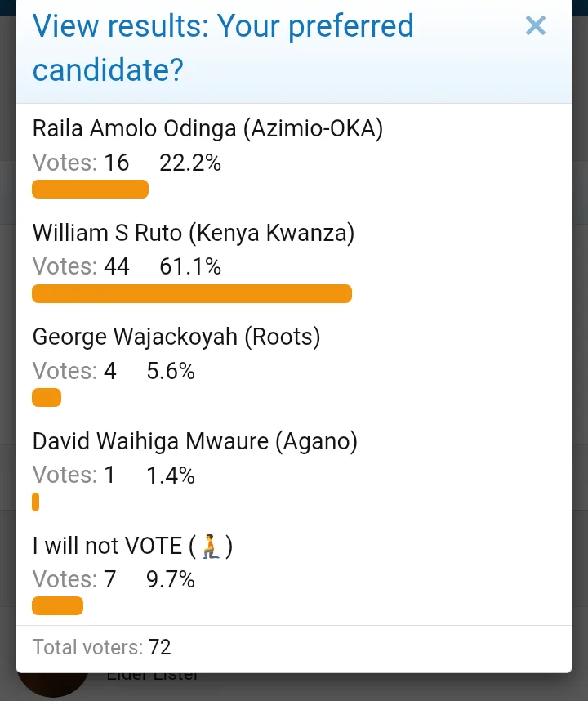Select the George Wajackoyah (Roots) option

click(x=176, y=337)
